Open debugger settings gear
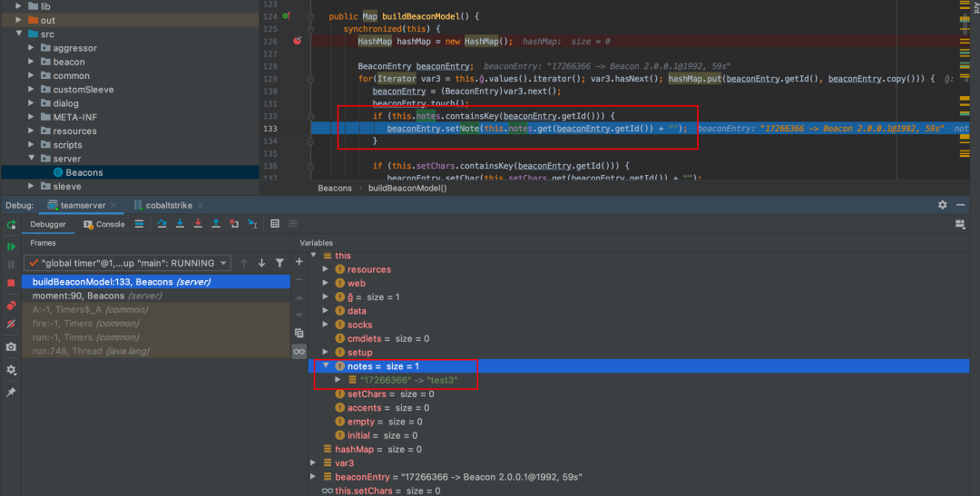The width and height of the screenshot is (980, 496). (x=11, y=370)
